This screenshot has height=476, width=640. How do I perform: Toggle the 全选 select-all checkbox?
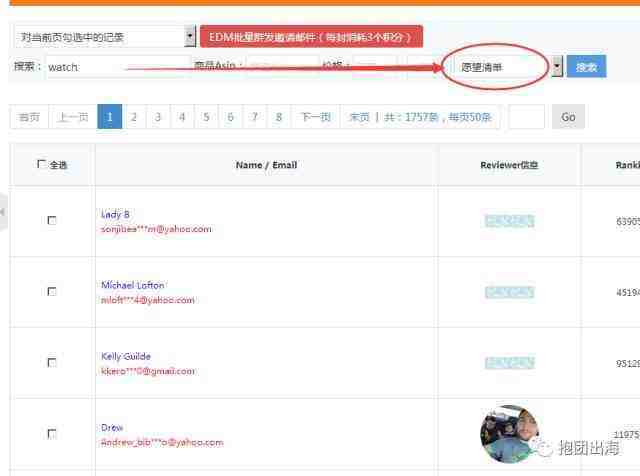click(x=41, y=165)
